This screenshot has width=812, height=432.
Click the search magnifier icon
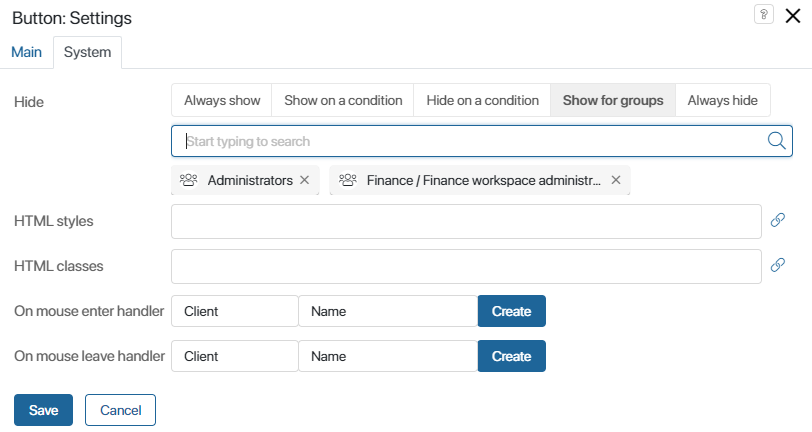click(x=777, y=141)
